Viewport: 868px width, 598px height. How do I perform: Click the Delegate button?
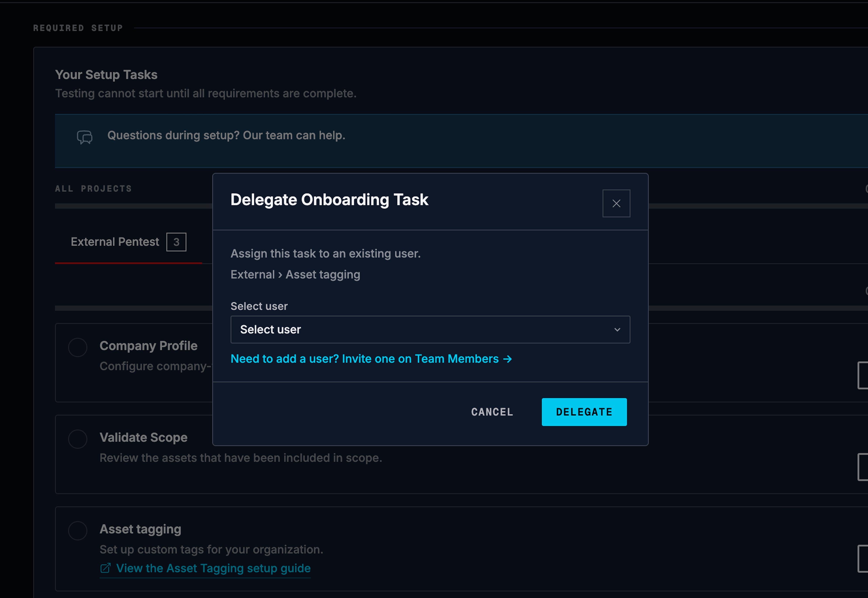click(584, 412)
